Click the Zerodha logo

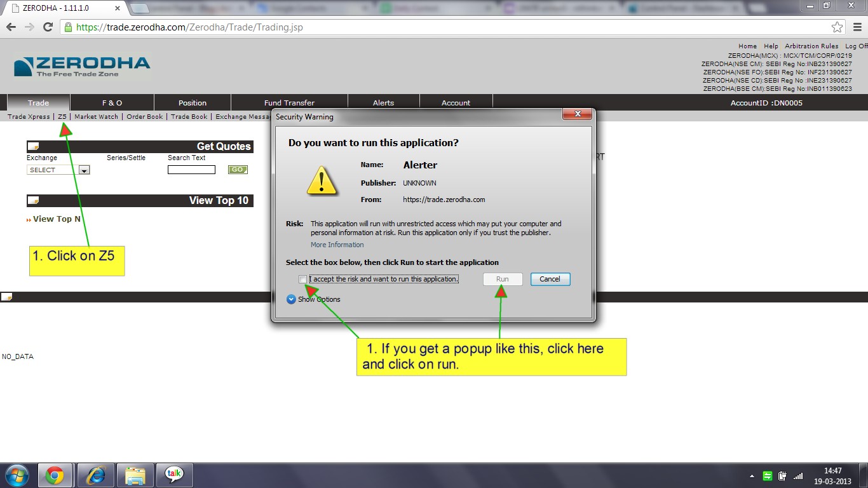click(82, 67)
